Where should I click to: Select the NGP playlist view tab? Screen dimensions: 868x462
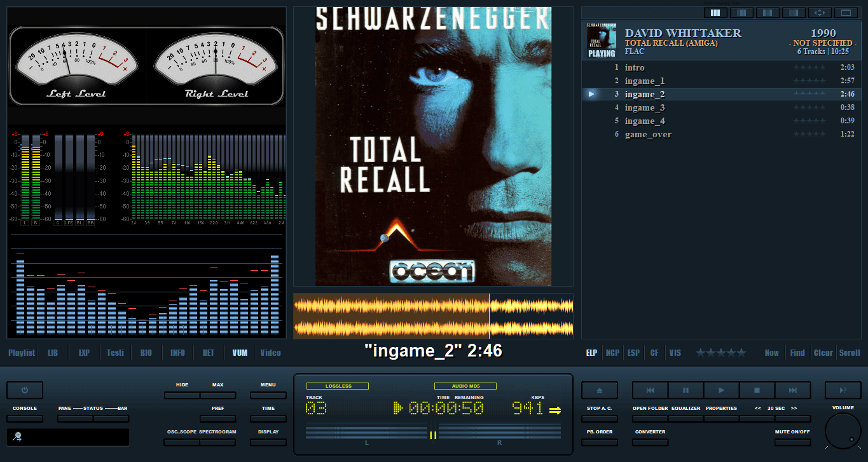pyautogui.click(x=612, y=353)
